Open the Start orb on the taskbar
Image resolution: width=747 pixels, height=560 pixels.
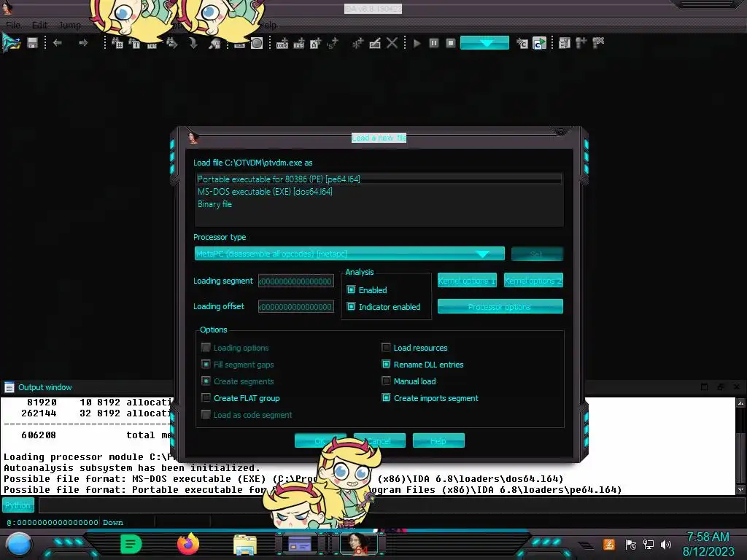[x=18, y=544]
